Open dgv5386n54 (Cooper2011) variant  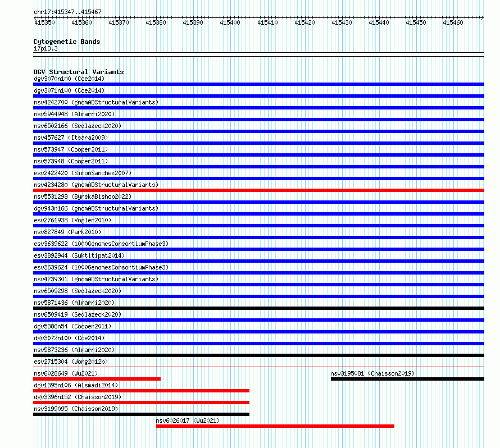pyautogui.click(x=72, y=326)
